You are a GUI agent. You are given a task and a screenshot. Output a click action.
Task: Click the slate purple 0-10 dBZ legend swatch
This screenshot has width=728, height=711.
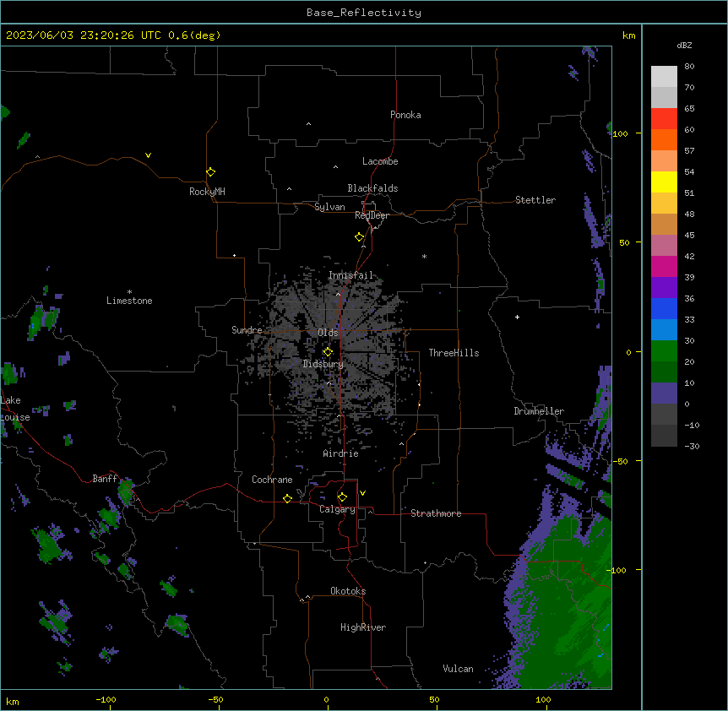(x=664, y=393)
